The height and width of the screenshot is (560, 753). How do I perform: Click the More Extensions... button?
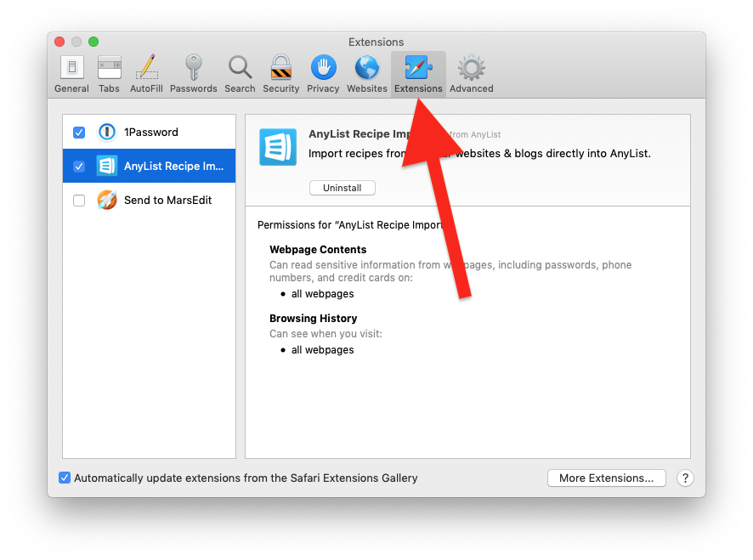pos(607,478)
